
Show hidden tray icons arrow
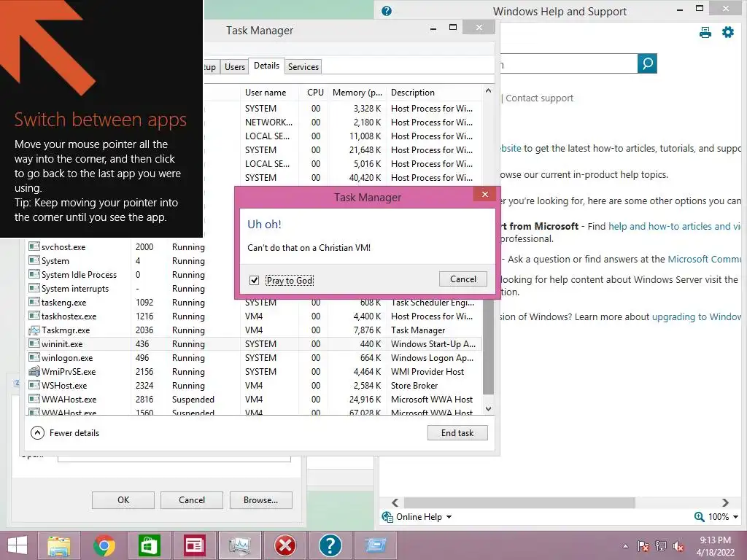coord(625,546)
